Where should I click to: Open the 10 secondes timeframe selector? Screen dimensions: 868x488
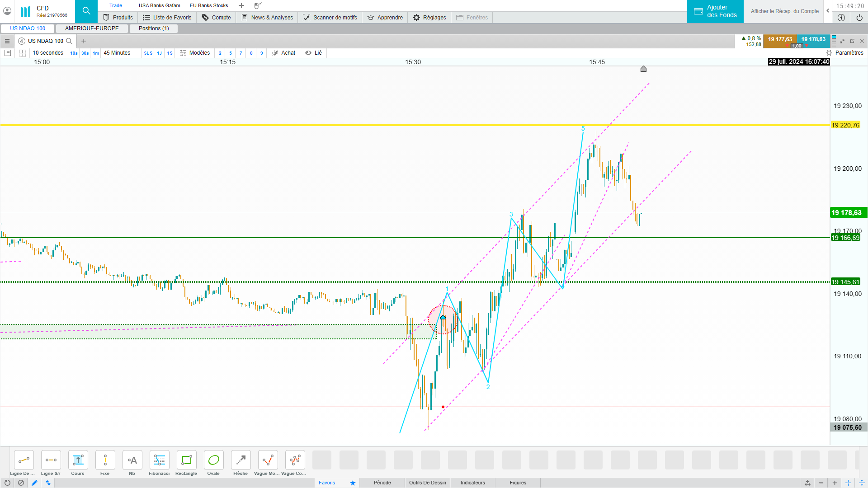48,53
